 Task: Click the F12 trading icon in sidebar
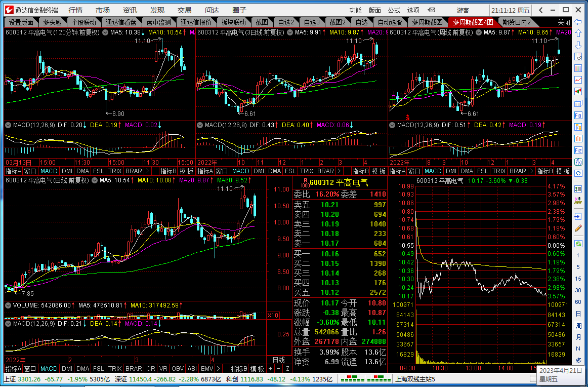(x=578, y=150)
